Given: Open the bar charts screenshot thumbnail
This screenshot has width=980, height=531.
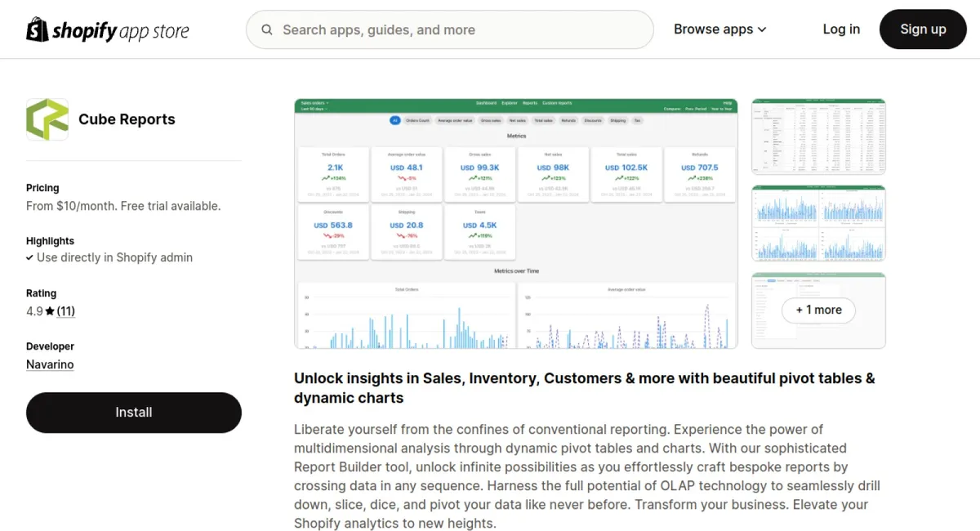Looking at the screenshot, I should (x=818, y=223).
